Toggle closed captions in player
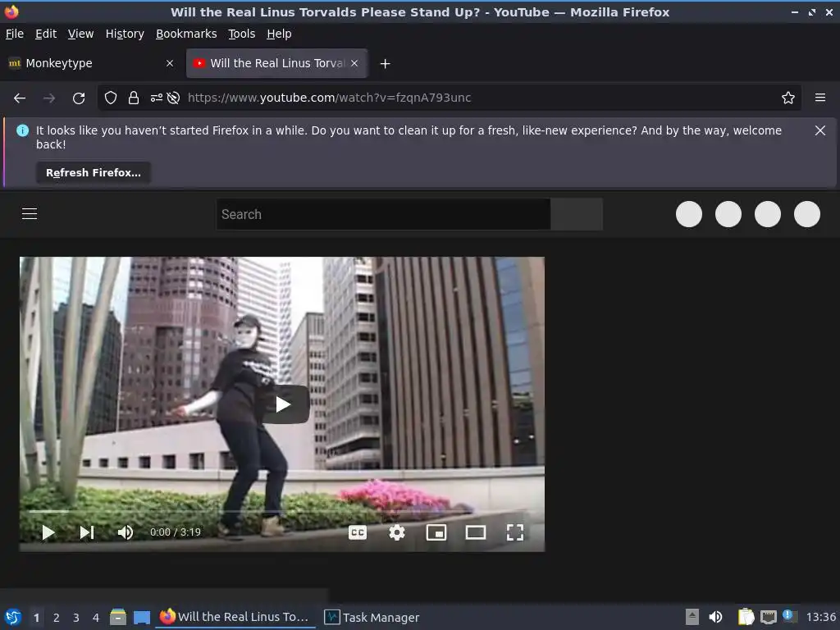Viewport: 840px width, 630px height. (x=358, y=532)
